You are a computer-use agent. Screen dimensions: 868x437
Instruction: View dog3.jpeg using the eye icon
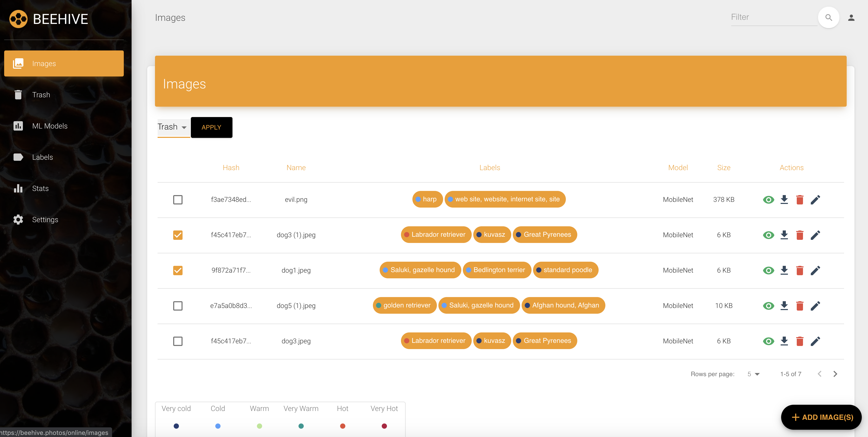coord(768,341)
